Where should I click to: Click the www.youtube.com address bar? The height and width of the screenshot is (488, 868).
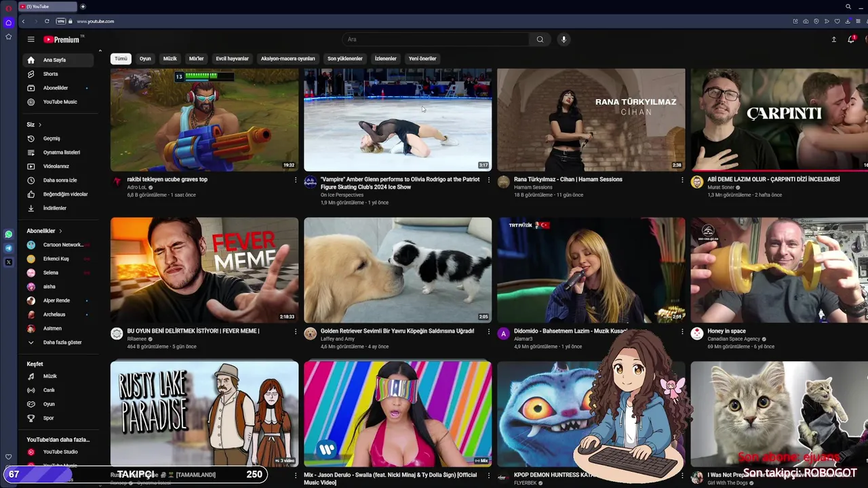click(96, 21)
